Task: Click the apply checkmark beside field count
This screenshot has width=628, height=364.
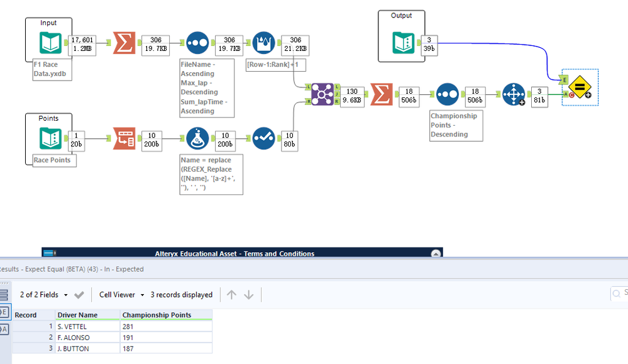Action: 79,294
